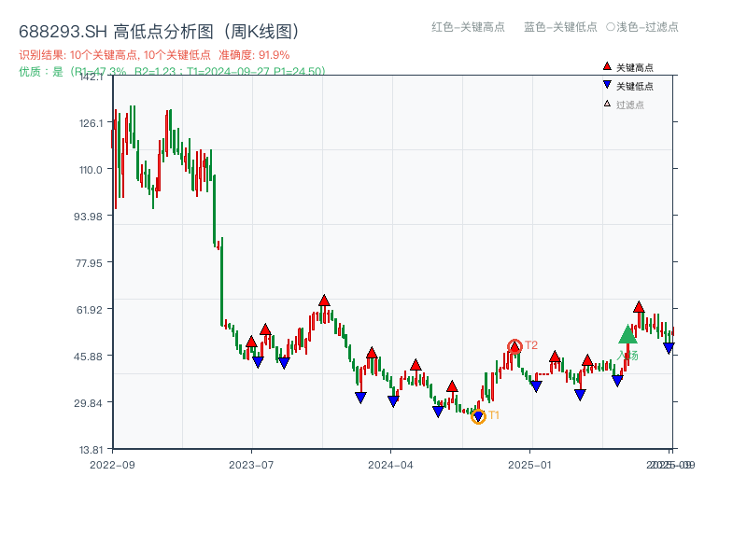The height and width of the screenshot is (560, 747).
Task: Select the blue 关键低点 legend triangle icon
Action: click(607, 86)
